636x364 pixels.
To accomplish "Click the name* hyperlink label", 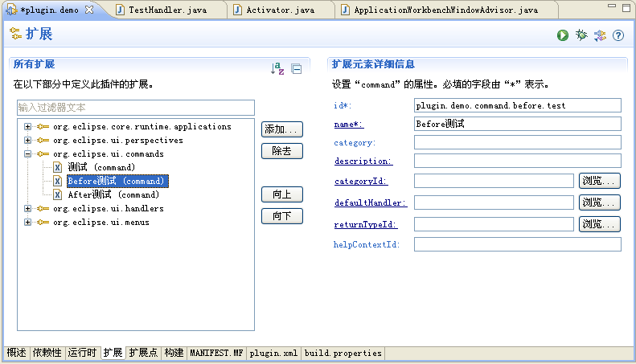I will pyautogui.click(x=349, y=125).
